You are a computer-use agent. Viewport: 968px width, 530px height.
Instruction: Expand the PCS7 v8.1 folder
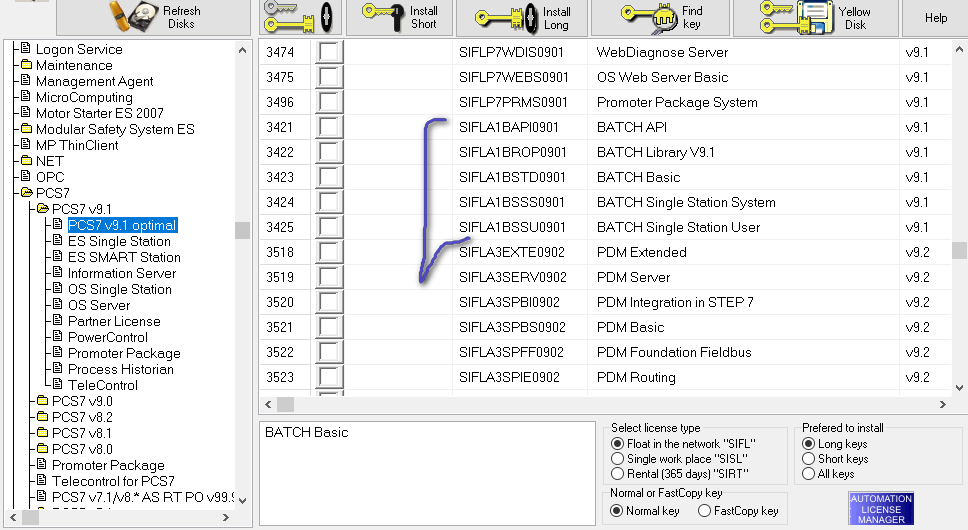click(81, 433)
